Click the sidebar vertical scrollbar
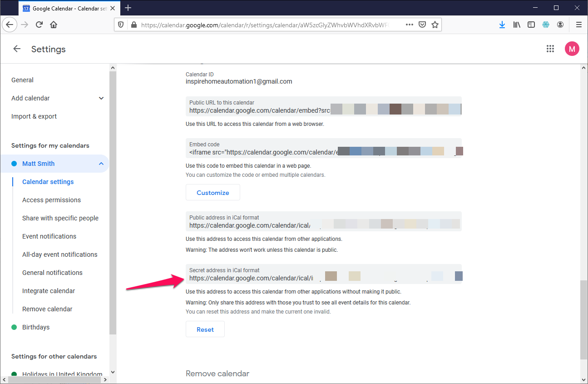Screen dimensions: 588x384 click(113, 202)
